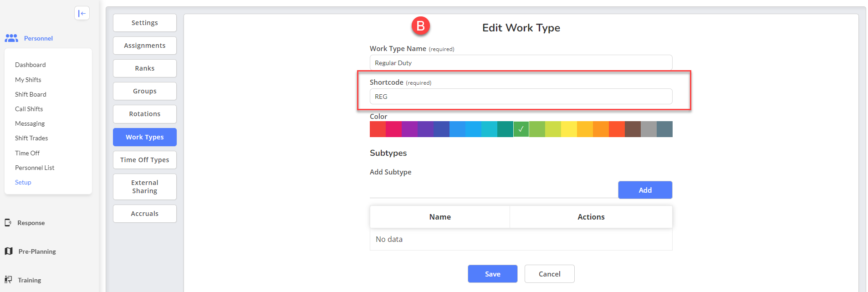The width and height of the screenshot is (868, 292).
Task: Open the Ranks tab
Action: 145,68
